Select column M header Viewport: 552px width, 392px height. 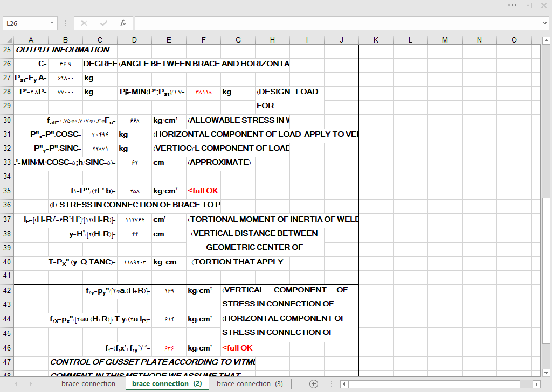tap(445, 40)
